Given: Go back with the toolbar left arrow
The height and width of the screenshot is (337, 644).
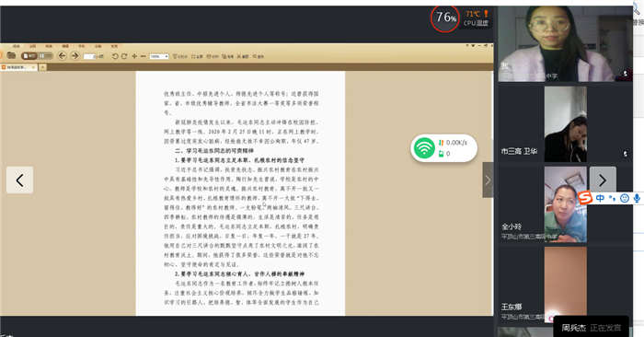Looking at the screenshot, I should point(62,56).
